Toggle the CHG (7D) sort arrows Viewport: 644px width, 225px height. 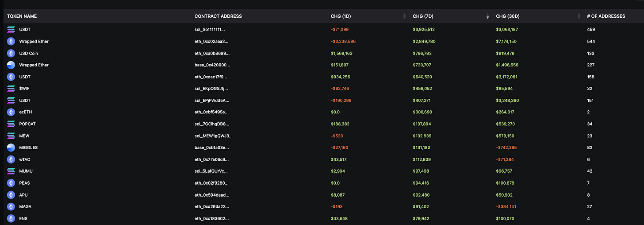[x=487, y=16]
